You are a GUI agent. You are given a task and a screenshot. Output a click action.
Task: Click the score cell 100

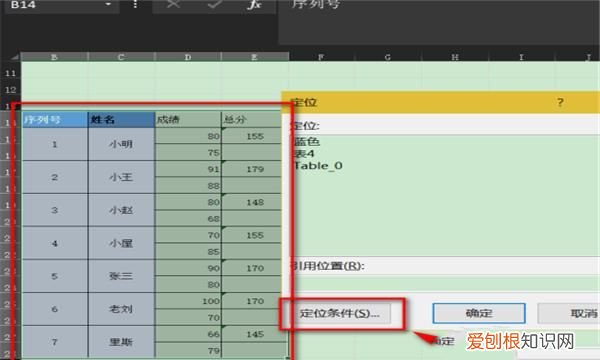[x=188, y=301]
